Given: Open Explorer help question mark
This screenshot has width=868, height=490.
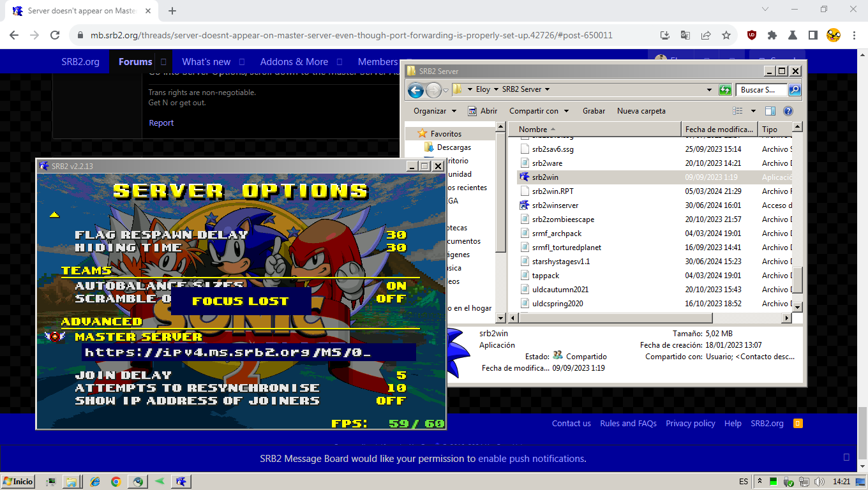Looking at the screenshot, I should click(788, 111).
